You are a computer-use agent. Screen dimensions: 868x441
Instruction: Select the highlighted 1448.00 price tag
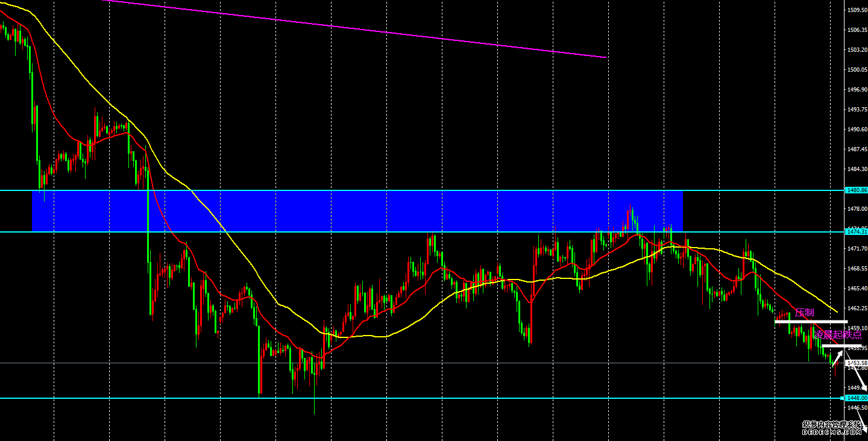tap(857, 398)
